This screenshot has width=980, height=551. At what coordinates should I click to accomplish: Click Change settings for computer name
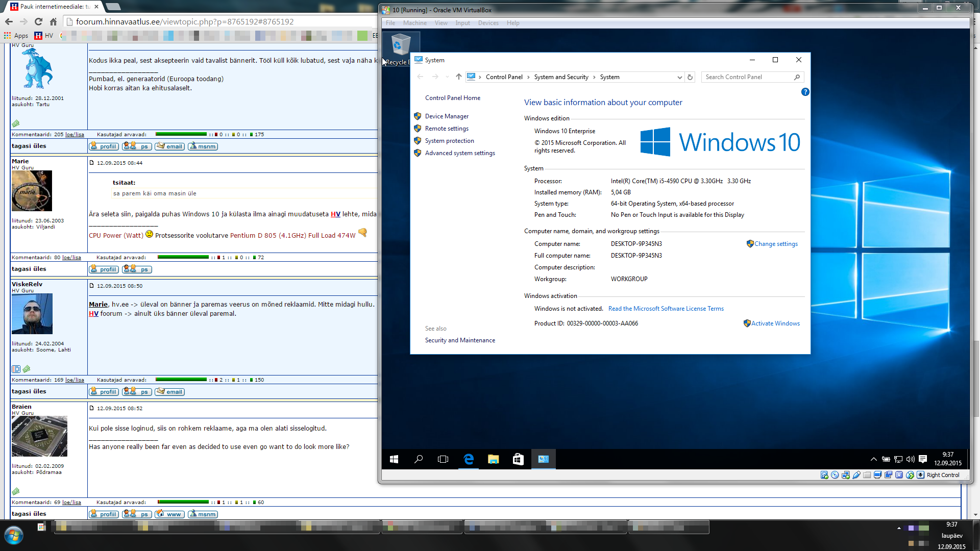click(x=776, y=244)
